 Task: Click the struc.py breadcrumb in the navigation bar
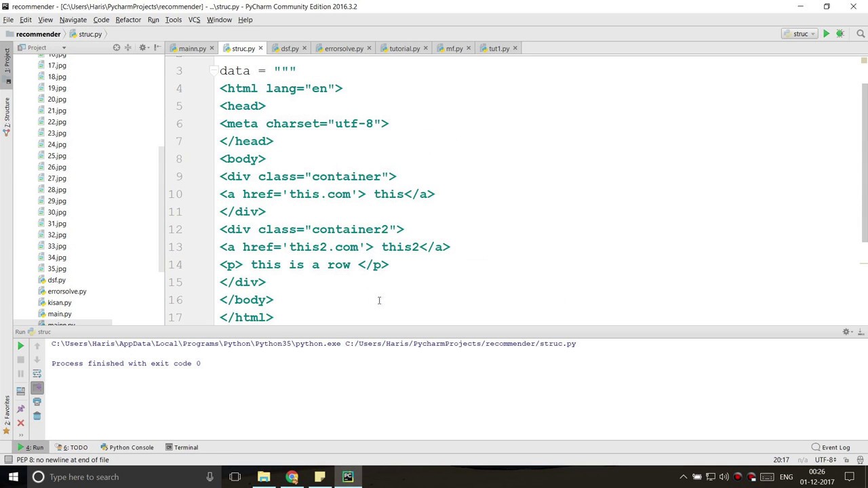(85, 34)
